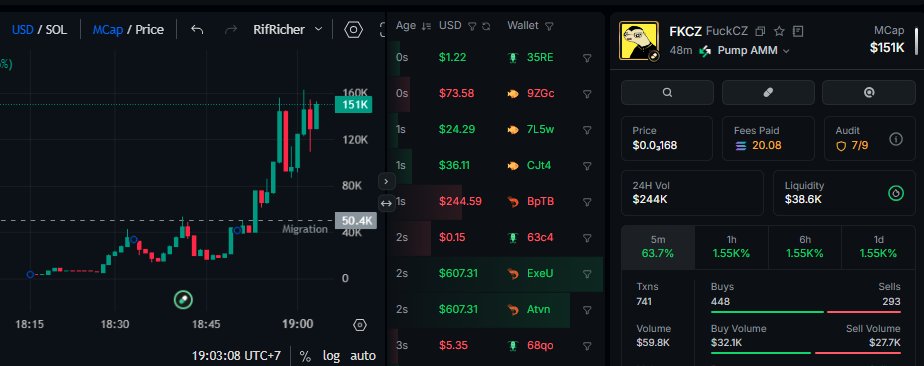Click the pill marker under the chart
Screen dimensions: 924x366
(183, 299)
